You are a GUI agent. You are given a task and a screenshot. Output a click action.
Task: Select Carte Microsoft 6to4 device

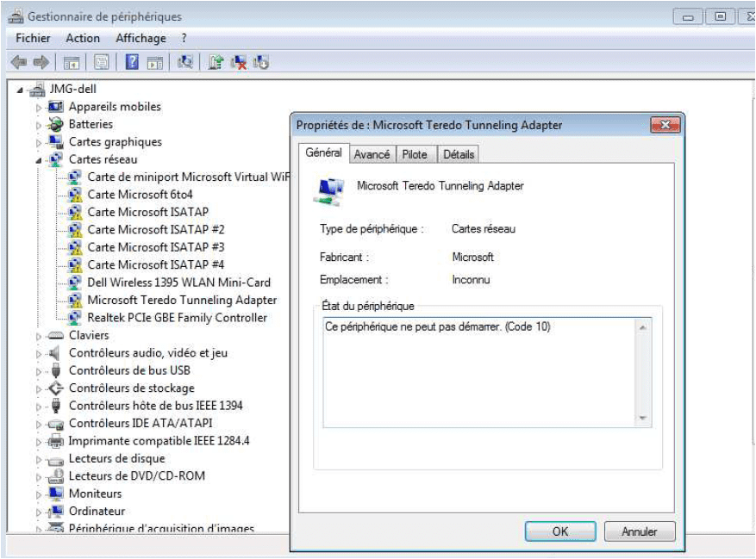click(x=140, y=195)
